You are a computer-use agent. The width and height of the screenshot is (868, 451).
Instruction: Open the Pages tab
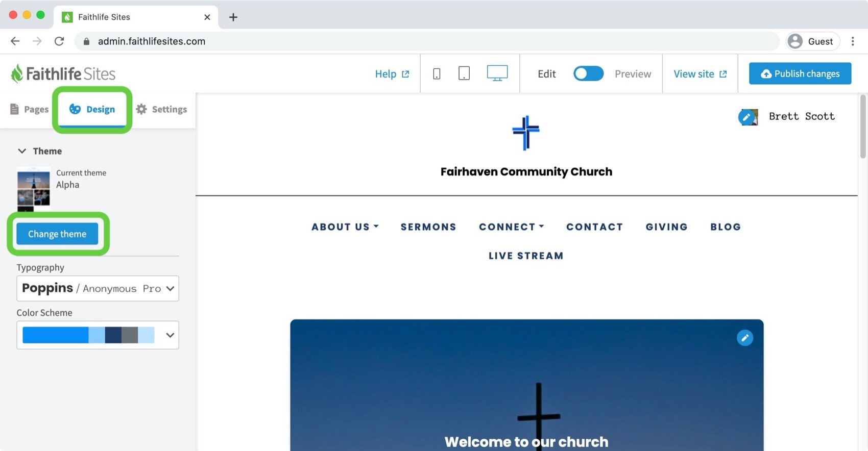[29, 109]
